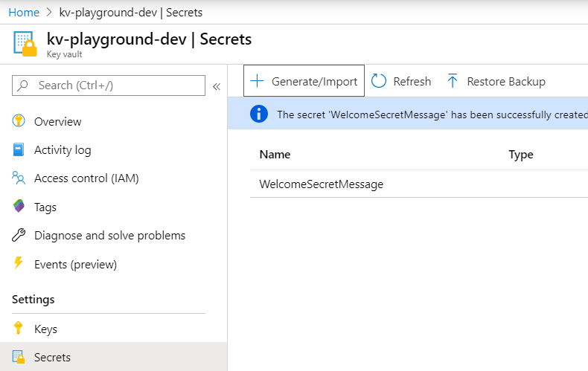Click the Diagnose wrench icon
Screen dimensions: 588x371
click(x=19, y=236)
